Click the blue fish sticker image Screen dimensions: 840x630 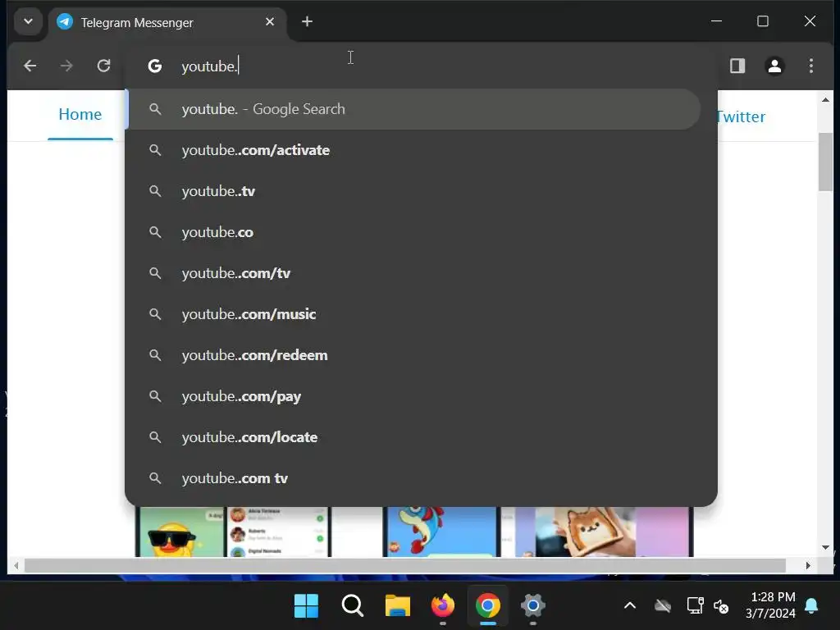(x=441, y=532)
